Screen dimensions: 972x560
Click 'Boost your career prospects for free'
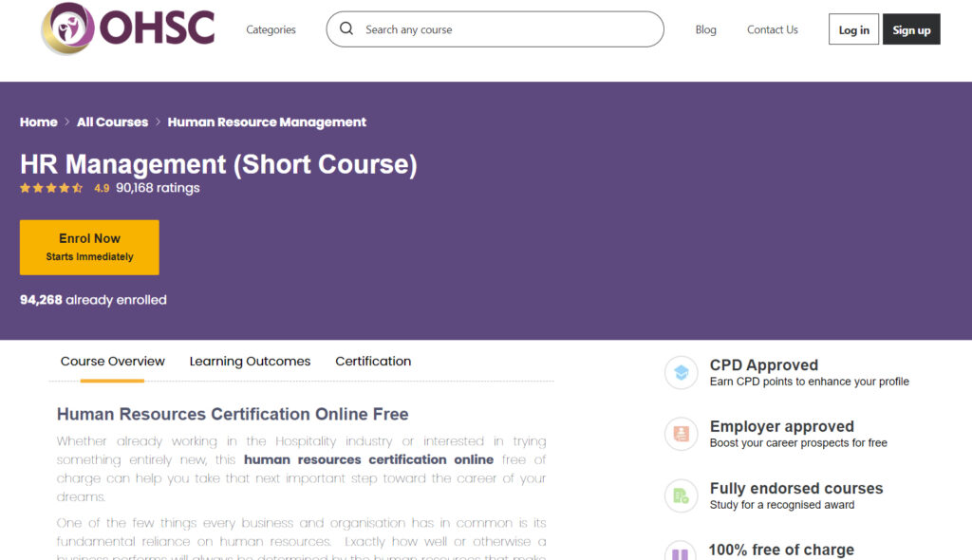(x=798, y=443)
